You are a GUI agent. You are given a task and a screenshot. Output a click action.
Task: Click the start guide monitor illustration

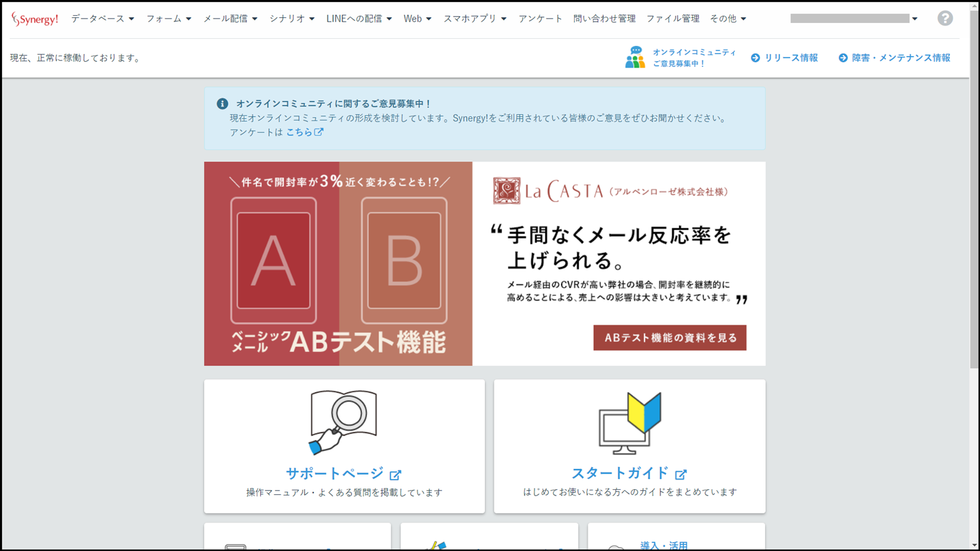630,423
